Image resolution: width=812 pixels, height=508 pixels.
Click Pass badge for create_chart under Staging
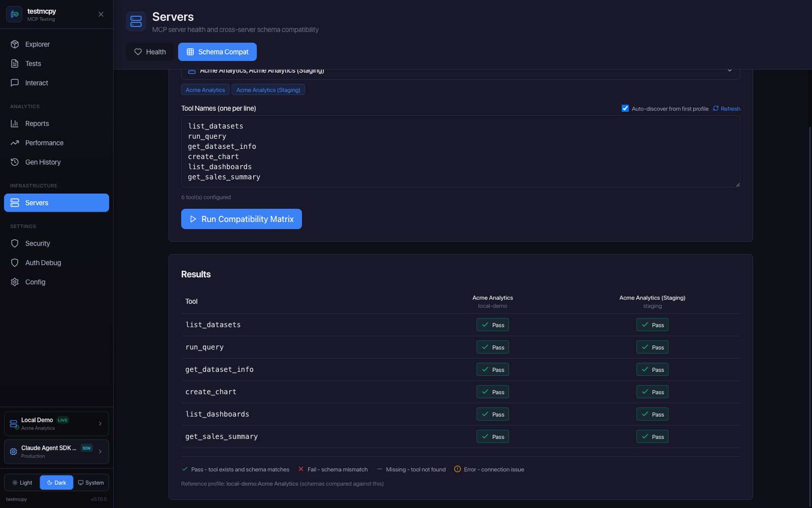click(653, 392)
